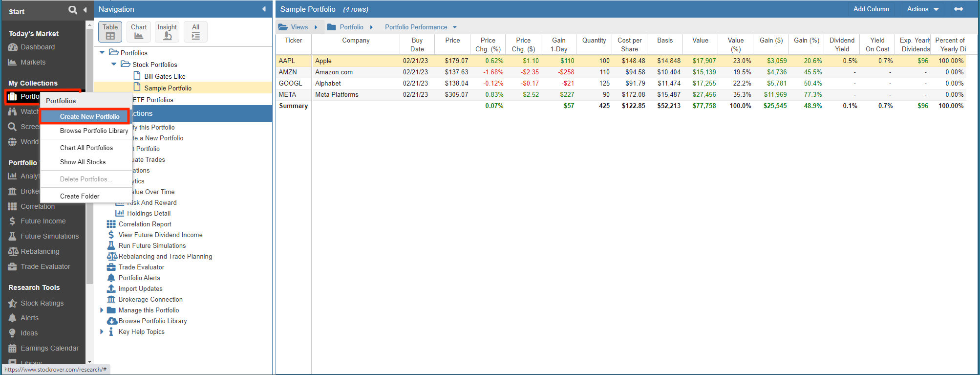Image resolution: width=980 pixels, height=375 pixels.
Task: Choose Browse Portfolio Library from menu
Action: point(94,131)
